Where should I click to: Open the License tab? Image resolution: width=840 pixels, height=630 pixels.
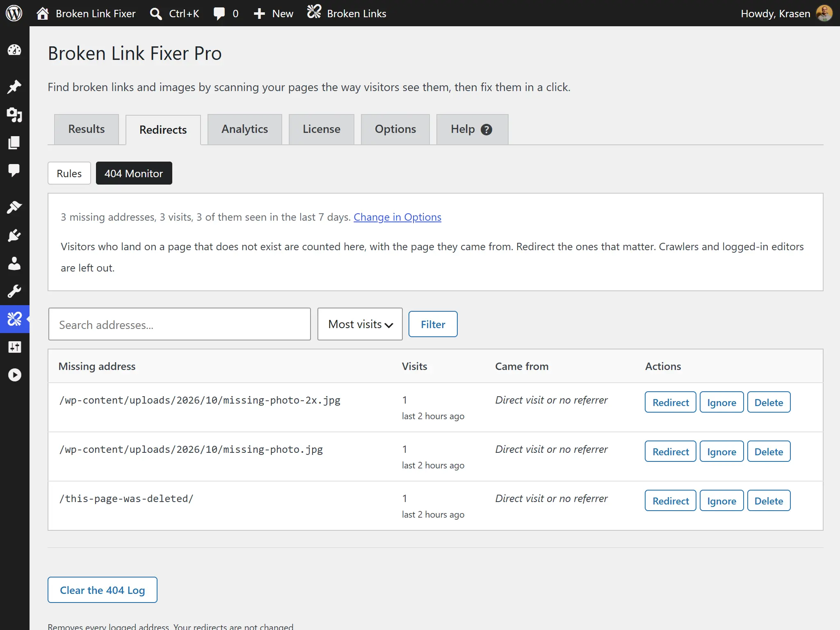click(322, 129)
